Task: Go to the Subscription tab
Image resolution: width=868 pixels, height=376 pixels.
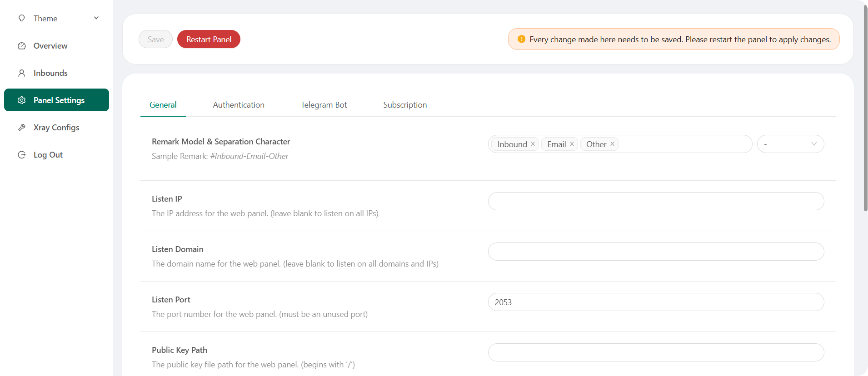Action: (x=405, y=105)
